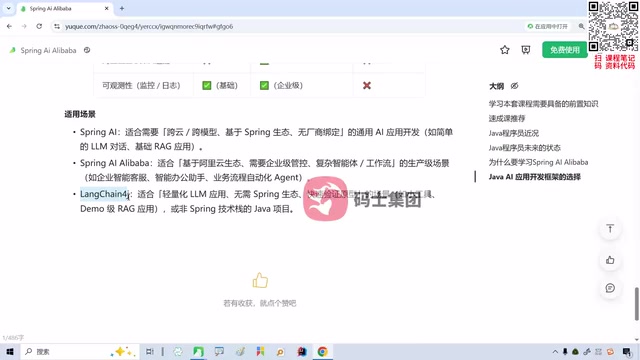Open Task View on the taskbar
Screen dimensions: 640x360
coord(150,351)
